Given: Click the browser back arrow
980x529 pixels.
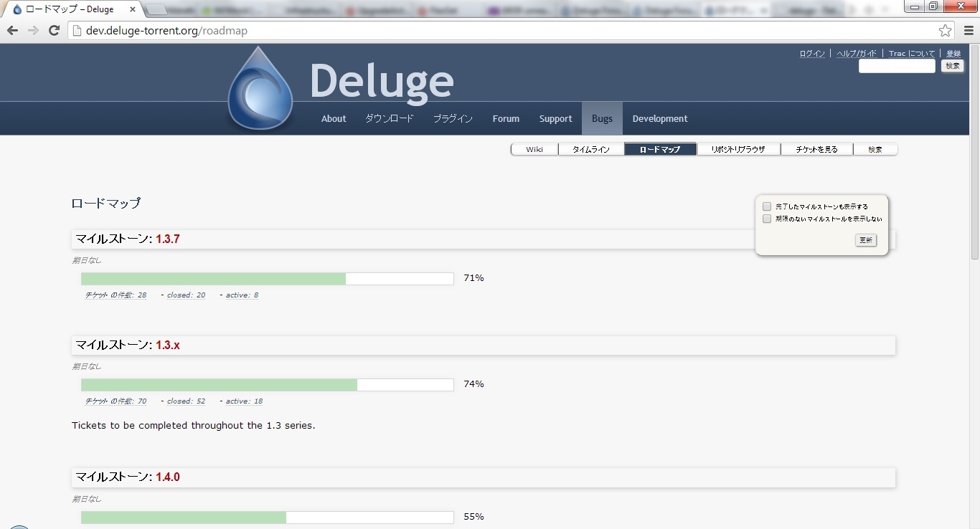Looking at the screenshot, I should point(12,31).
